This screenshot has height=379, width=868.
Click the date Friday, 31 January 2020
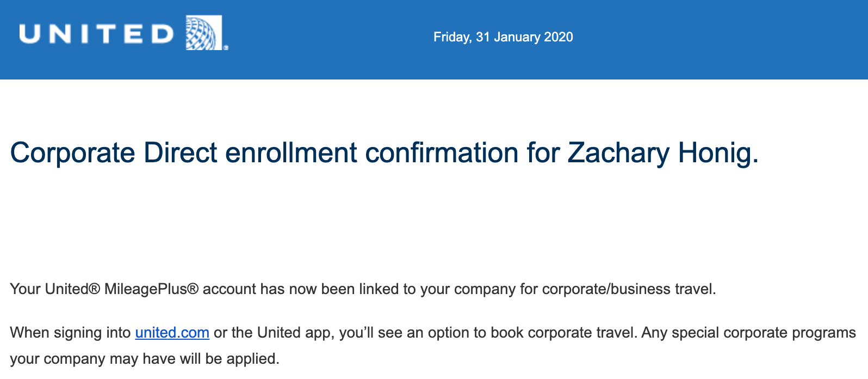[x=503, y=37]
